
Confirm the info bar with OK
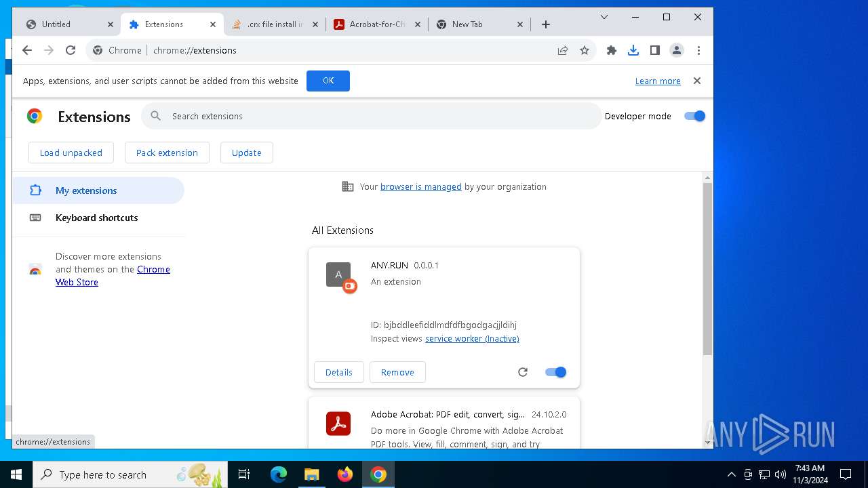coord(328,81)
